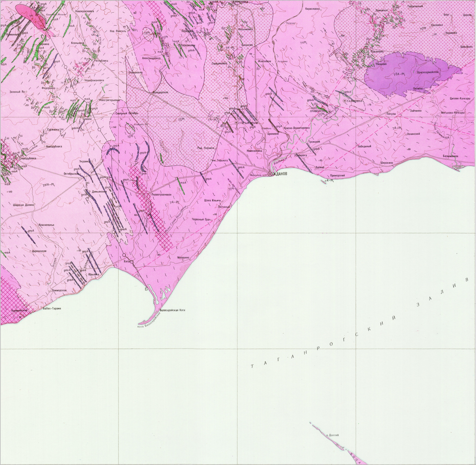Select the Красноармейское label

coord(428,72)
